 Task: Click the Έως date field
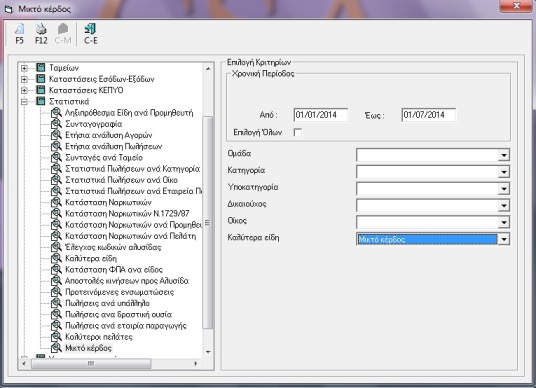click(429, 115)
